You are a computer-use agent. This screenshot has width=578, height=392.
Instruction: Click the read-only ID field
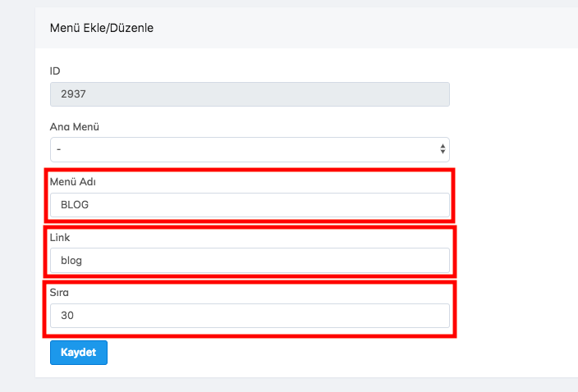pyautogui.click(x=249, y=94)
